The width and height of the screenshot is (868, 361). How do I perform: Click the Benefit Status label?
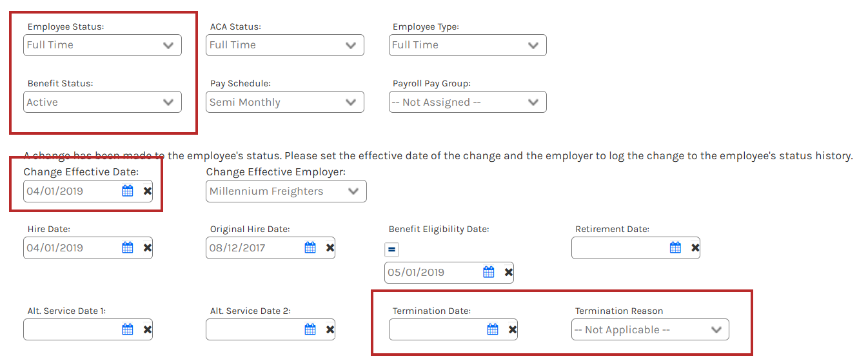(61, 84)
